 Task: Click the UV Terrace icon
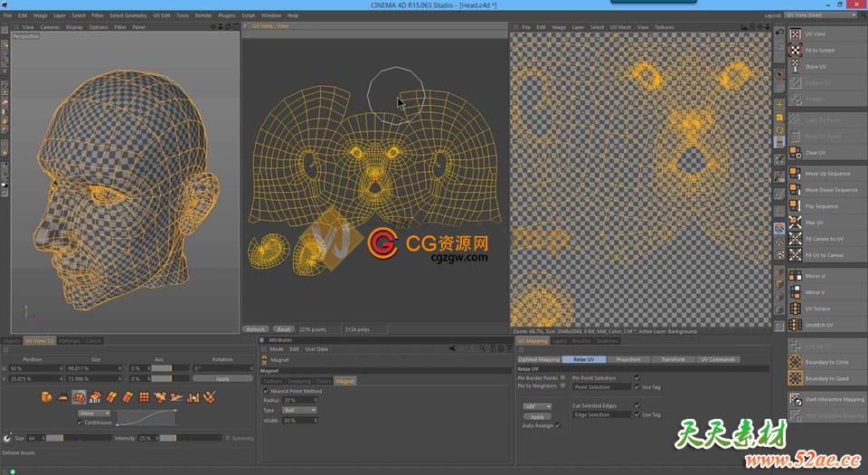(x=796, y=309)
